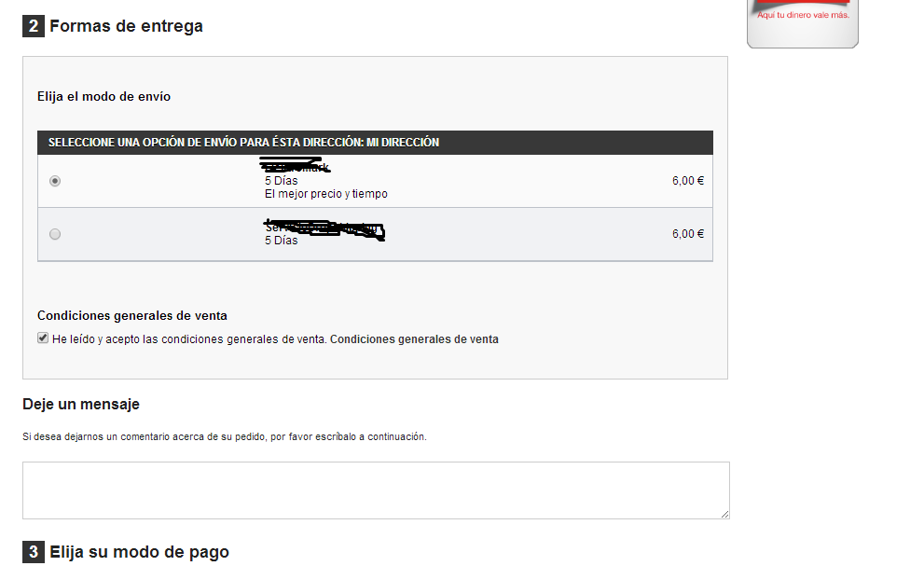
Task: Select the second shipping option radio button
Action: (x=55, y=234)
